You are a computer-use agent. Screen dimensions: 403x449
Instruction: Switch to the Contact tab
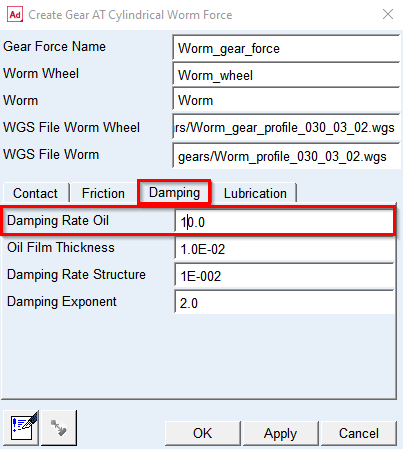tap(35, 193)
